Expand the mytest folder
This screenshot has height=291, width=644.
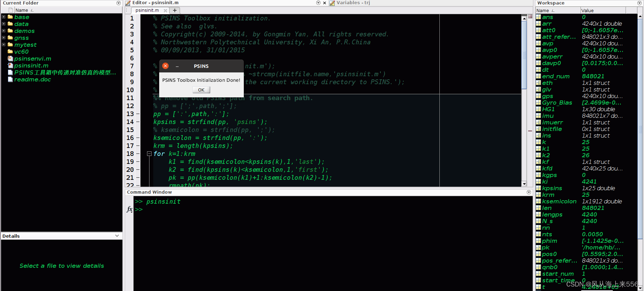[x=3, y=44]
